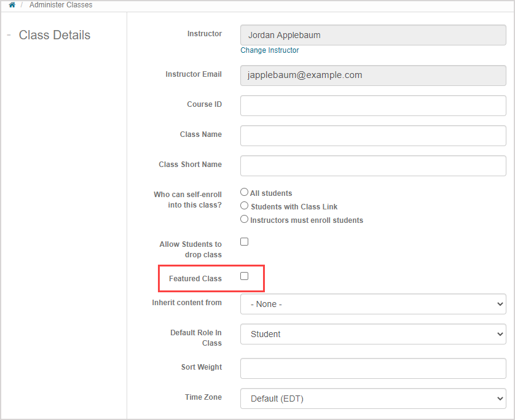Open the Time Zone dropdown
Image resolution: width=515 pixels, height=420 pixels.
pyautogui.click(x=373, y=399)
